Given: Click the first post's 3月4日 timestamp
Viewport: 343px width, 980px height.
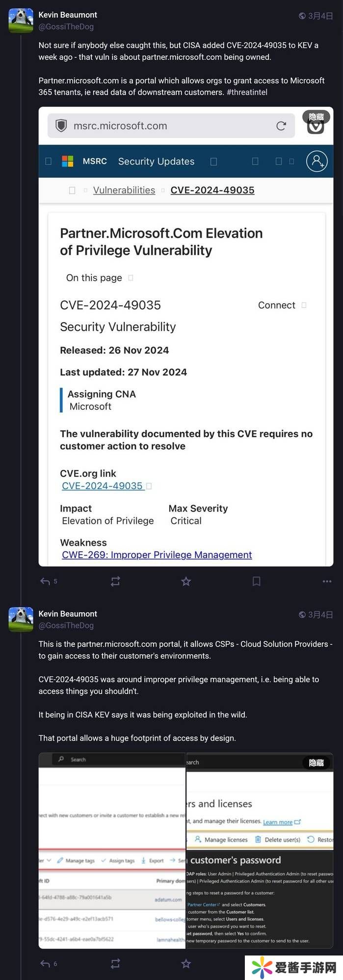Looking at the screenshot, I should pyautogui.click(x=320, y=16).
